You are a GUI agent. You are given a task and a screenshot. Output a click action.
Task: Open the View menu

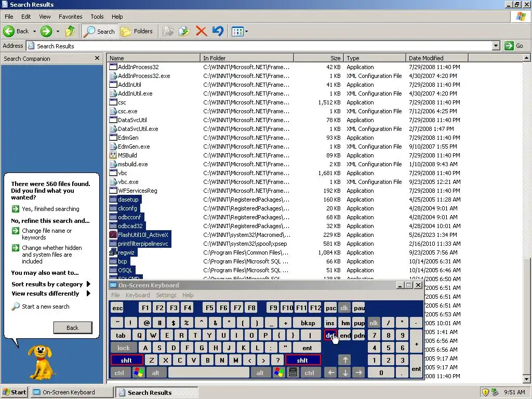point(45,17)
